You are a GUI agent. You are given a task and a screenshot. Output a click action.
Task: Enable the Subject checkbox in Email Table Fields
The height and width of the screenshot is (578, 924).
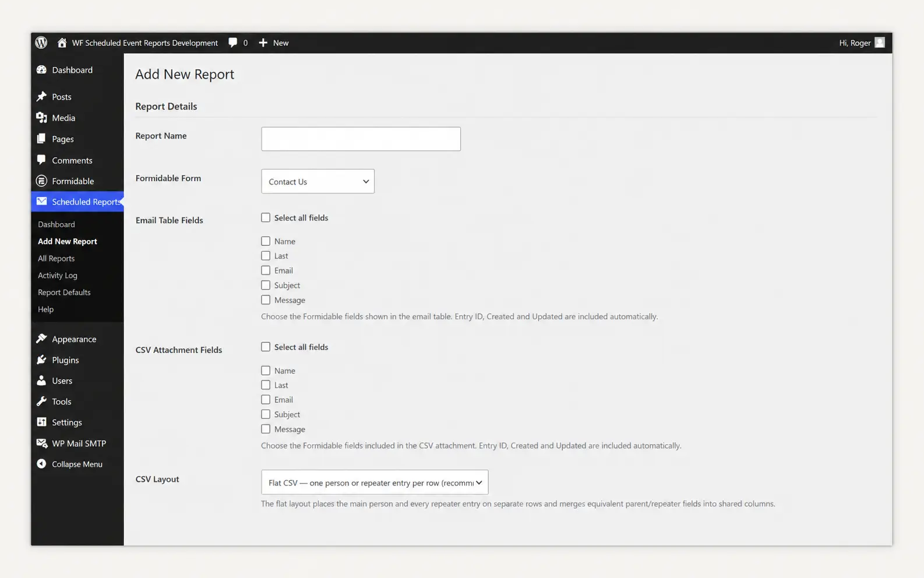coord(266,285)
